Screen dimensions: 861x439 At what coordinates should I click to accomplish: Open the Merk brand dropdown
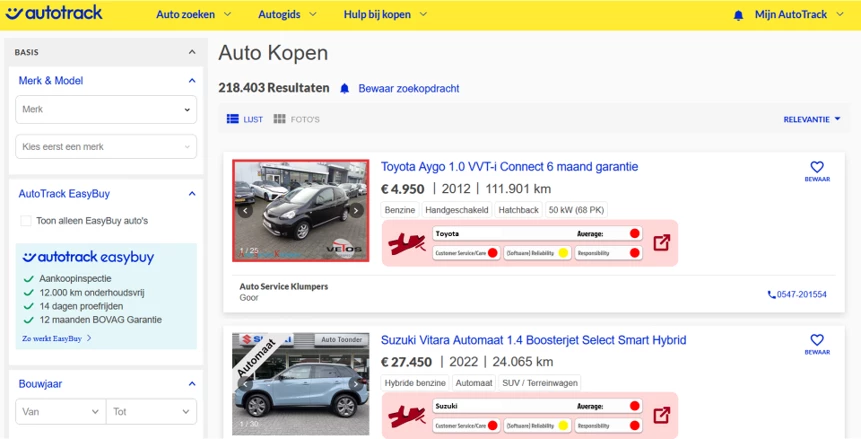click(x=106, y=109)
